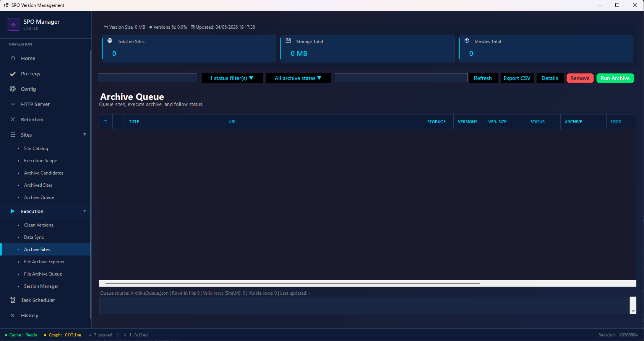Click the Updated calendar icon in header
This screenshot has height=341, width=644.
[x=193, y=27]
